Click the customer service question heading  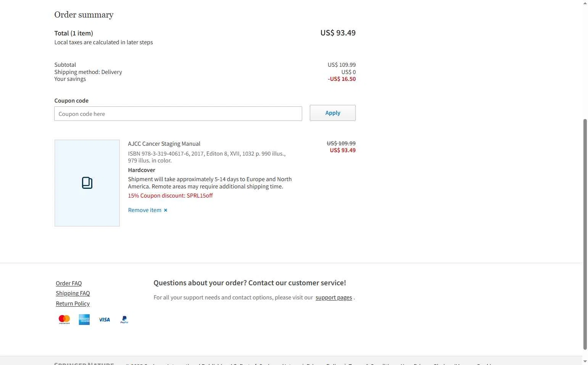250,283
